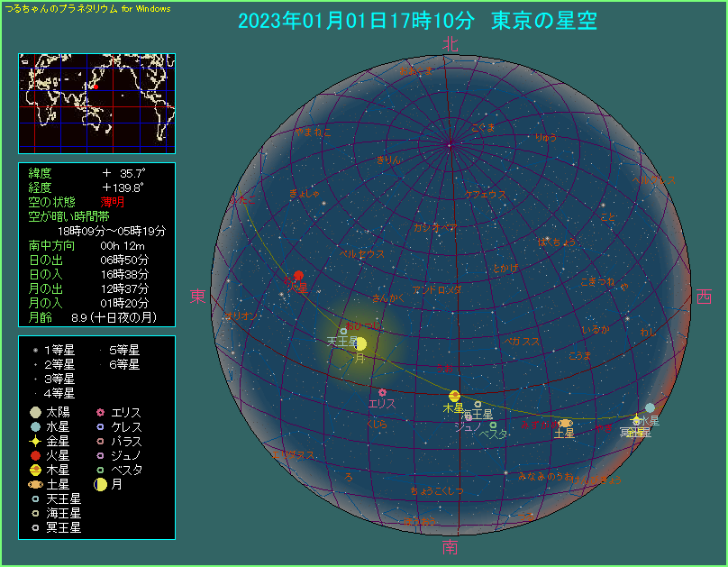Click the West (西) direction label
Image resolution: width=728 pixels, height=567 pixels.
[x=705, y=296]
